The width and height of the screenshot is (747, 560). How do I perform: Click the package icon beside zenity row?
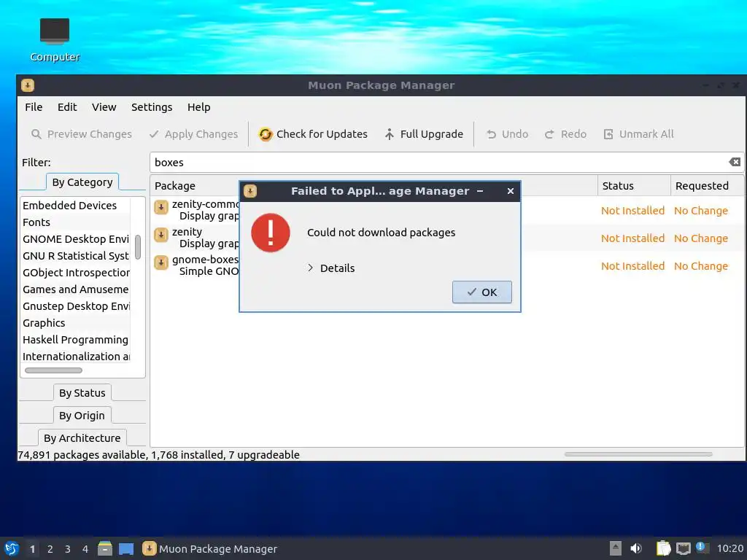(161, 235)
